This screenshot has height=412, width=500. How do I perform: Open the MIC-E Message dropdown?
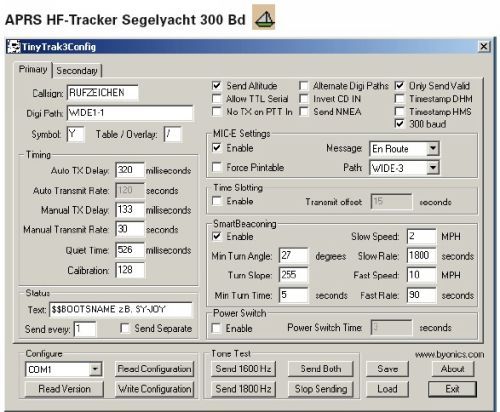[433, 148]
